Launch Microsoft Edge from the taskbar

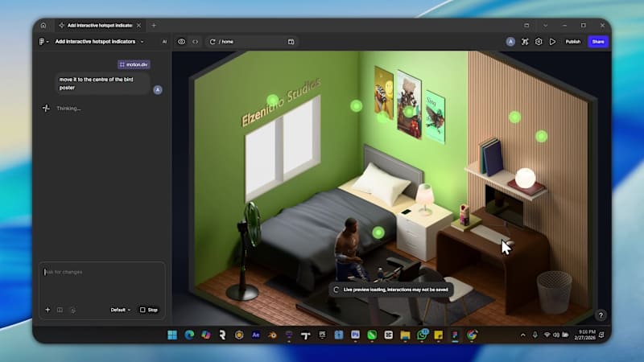(x=189, y=335)
